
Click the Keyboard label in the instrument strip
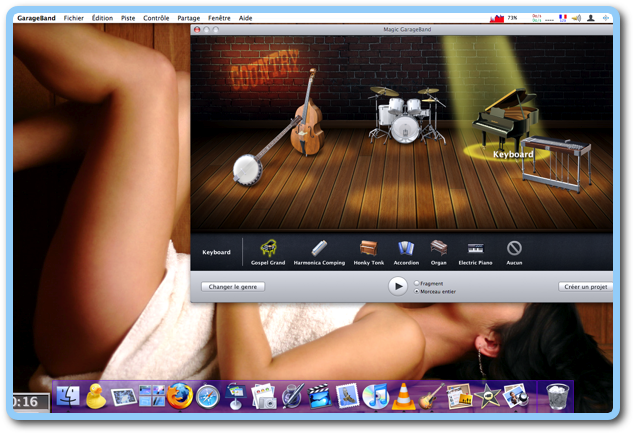pos(216,252)
